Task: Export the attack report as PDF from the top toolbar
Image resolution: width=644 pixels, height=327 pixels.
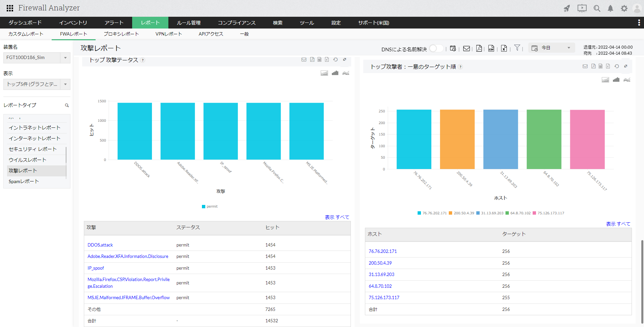Action: (x=479, y=49)
